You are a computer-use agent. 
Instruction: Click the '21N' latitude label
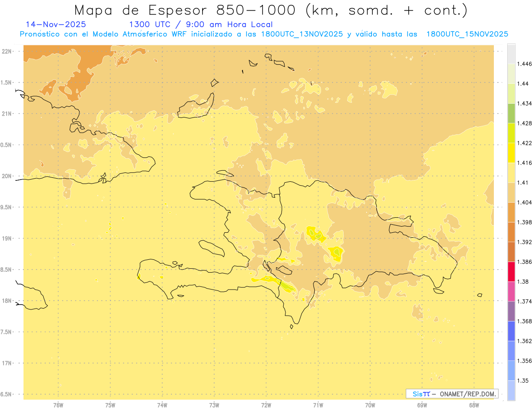(7, 114)
